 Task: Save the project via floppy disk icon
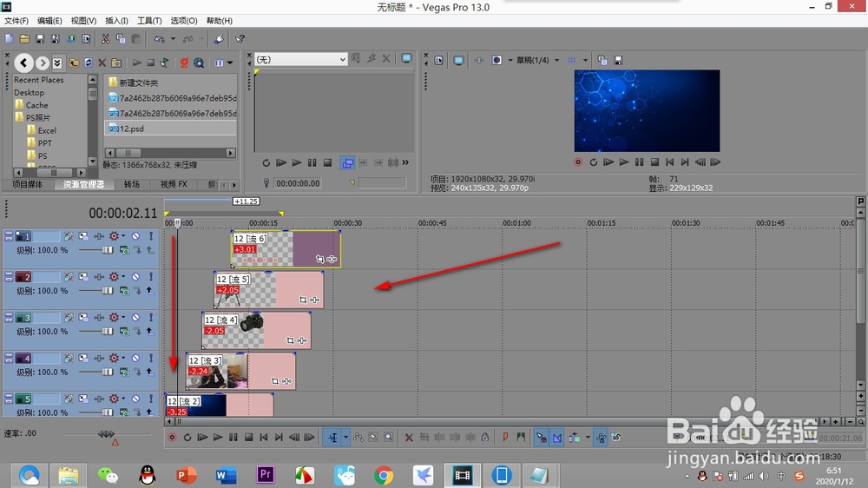pos(40,39)
